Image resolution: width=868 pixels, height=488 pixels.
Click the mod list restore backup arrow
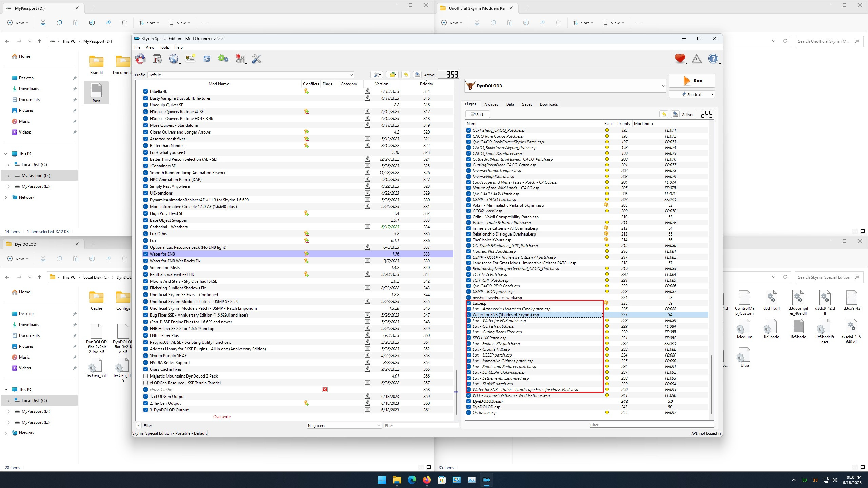pos(406,75)
